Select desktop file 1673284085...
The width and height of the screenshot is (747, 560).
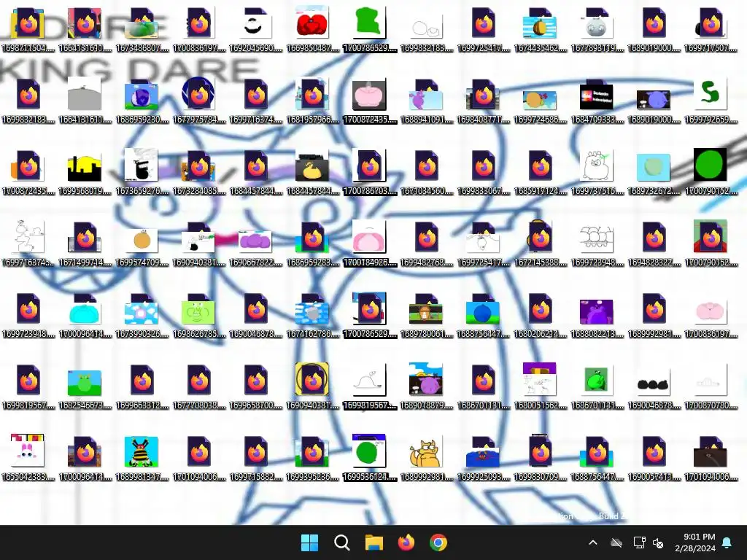click(x=198, y=172)
